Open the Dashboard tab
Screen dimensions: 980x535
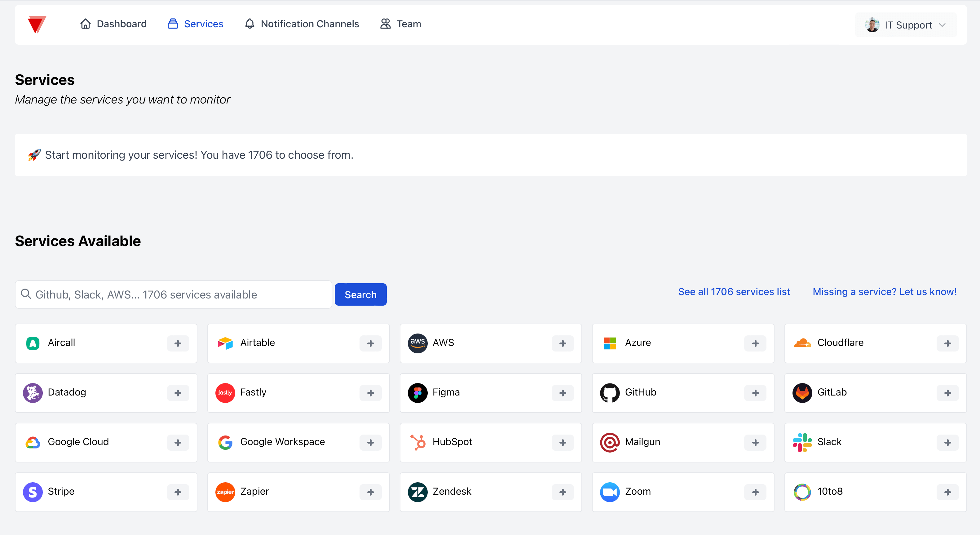point(113,24)
